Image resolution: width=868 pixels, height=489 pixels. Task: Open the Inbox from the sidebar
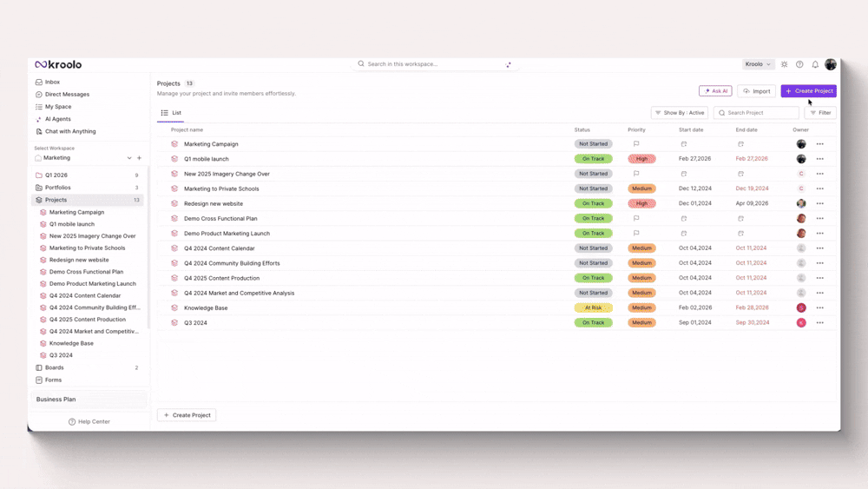52,82
